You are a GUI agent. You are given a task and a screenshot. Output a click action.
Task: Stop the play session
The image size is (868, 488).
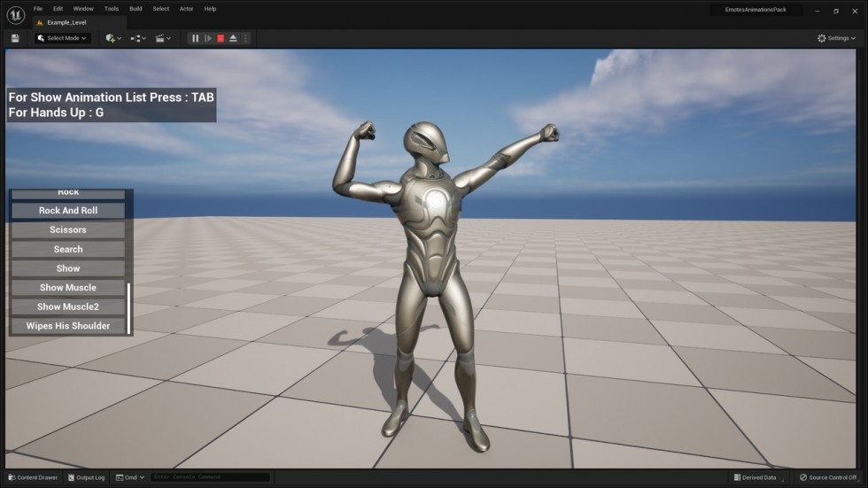click(x=221, y=38)
